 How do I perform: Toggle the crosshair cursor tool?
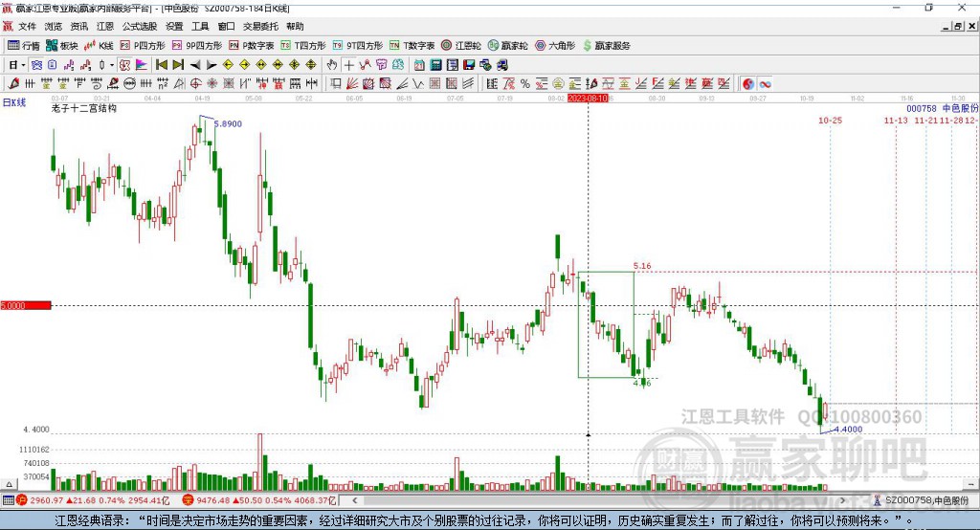tap(348, 65)
